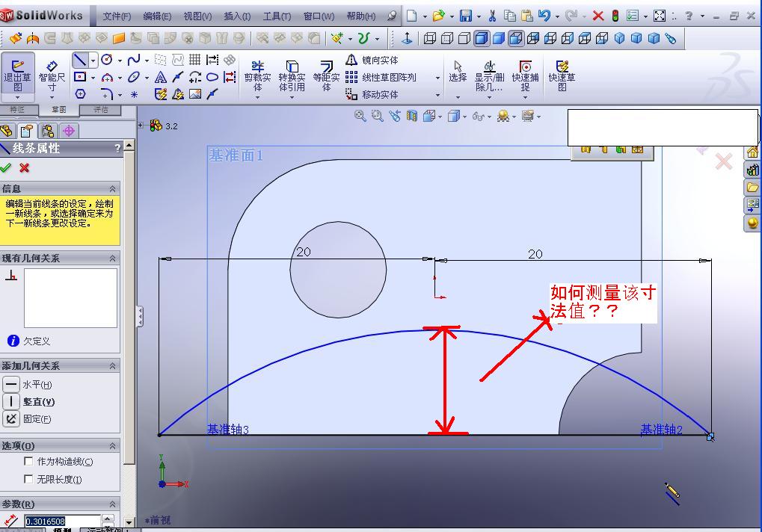Click the Undo icon in top toolbar
The width and height of the screenshot is (762, 532).
[x=544, y=16]
